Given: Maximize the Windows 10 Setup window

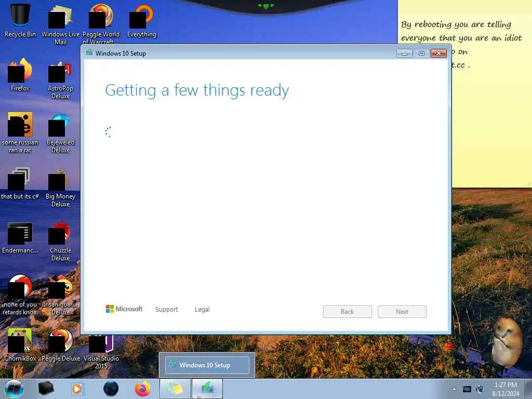Looking at the screenshot, I should tap(421, 54).
